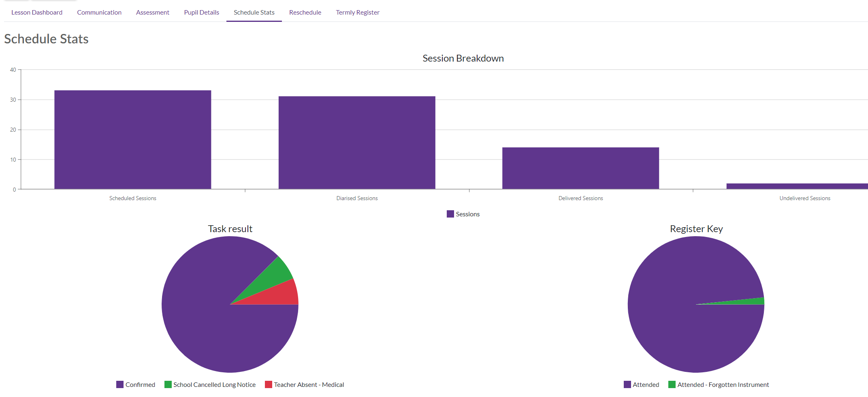Open the Assessment tab
The image size is (868, 397).
coord(153,13)
